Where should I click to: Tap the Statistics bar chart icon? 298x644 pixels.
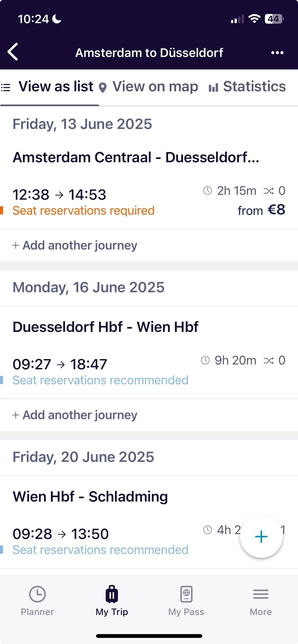click(x=213, y=88)
